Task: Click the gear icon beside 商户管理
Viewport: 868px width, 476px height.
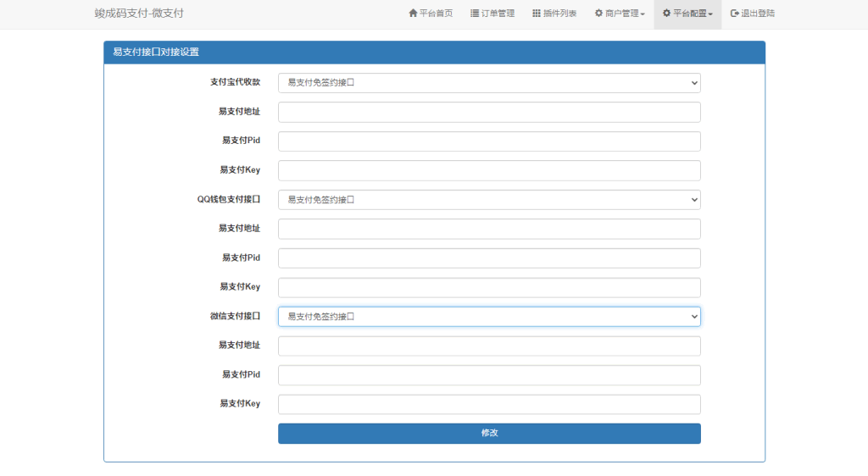Action: (598, 14)
